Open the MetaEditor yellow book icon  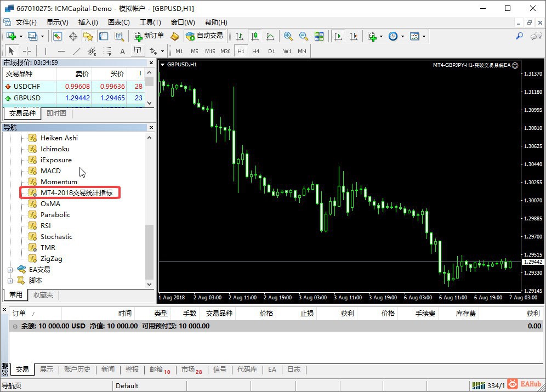point(175,36)
